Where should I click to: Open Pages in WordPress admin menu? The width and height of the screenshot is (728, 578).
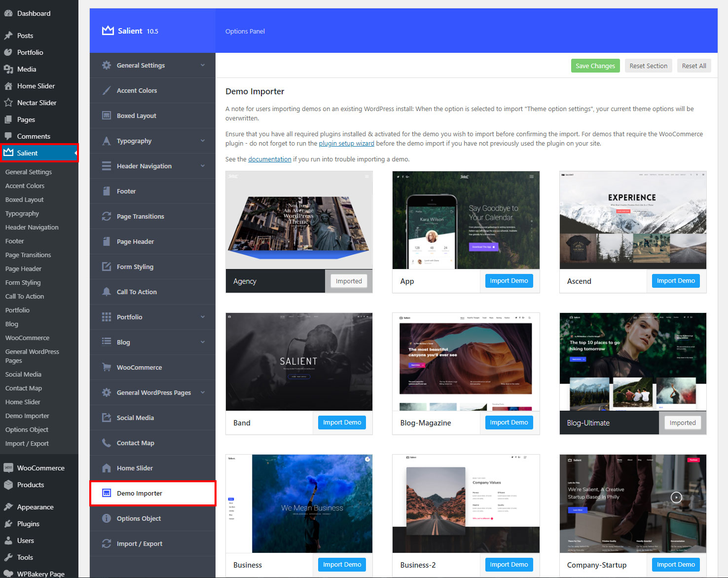point(39,119)
